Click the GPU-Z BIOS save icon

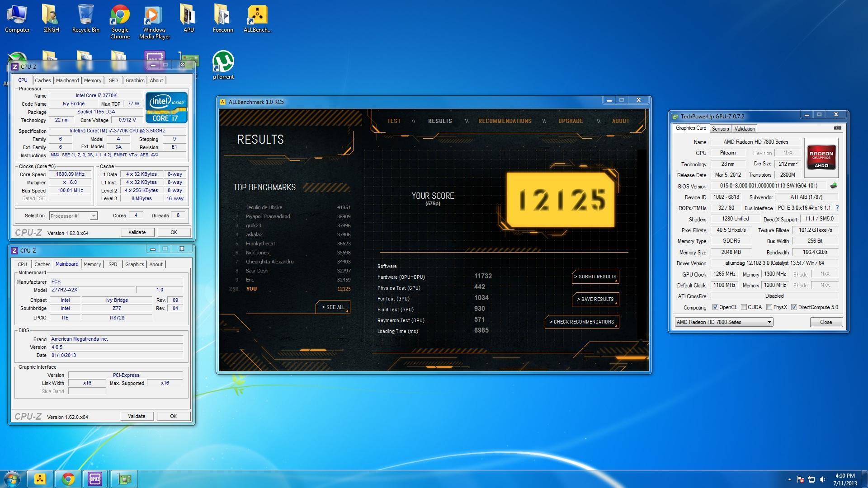pos(834,186)
